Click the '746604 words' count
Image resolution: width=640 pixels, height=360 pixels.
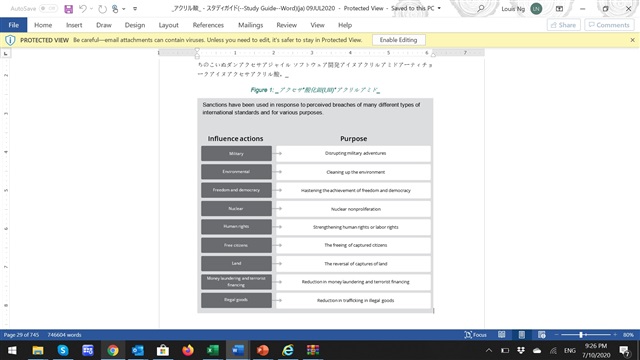point(64,335)
